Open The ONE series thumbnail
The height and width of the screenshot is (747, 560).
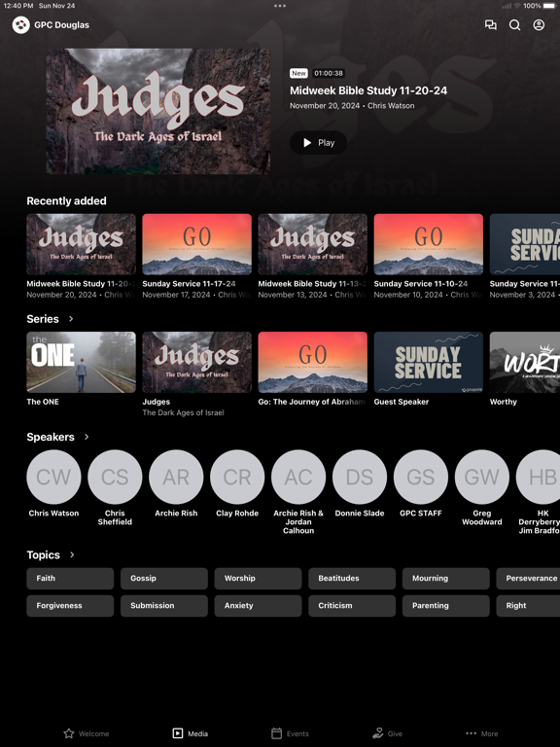point(81,363)
